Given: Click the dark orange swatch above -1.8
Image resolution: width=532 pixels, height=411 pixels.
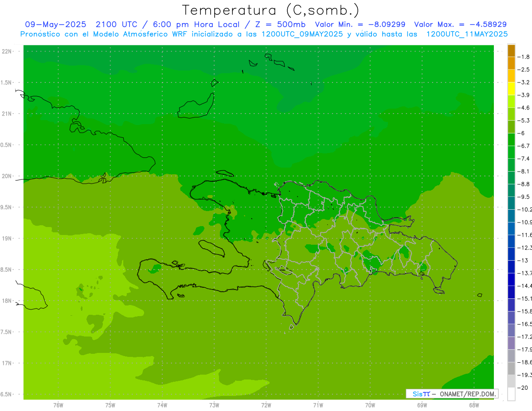Looking at the screenshot, I should click(511, 51).
